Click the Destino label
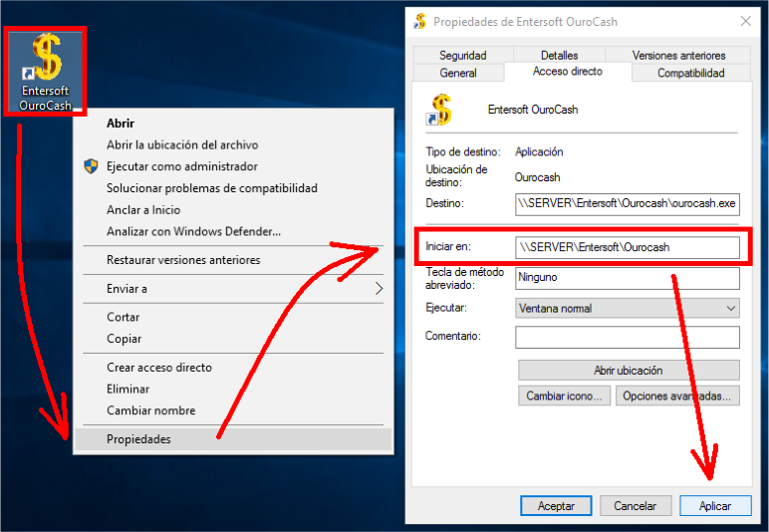This screenshot has width=769, height=532. tap(444, 203)
